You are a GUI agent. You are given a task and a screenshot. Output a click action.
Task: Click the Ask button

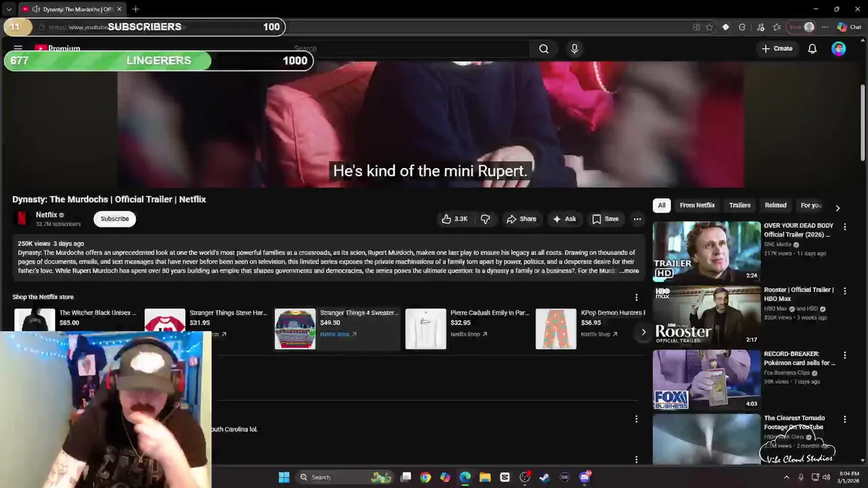tap(564, 219)
